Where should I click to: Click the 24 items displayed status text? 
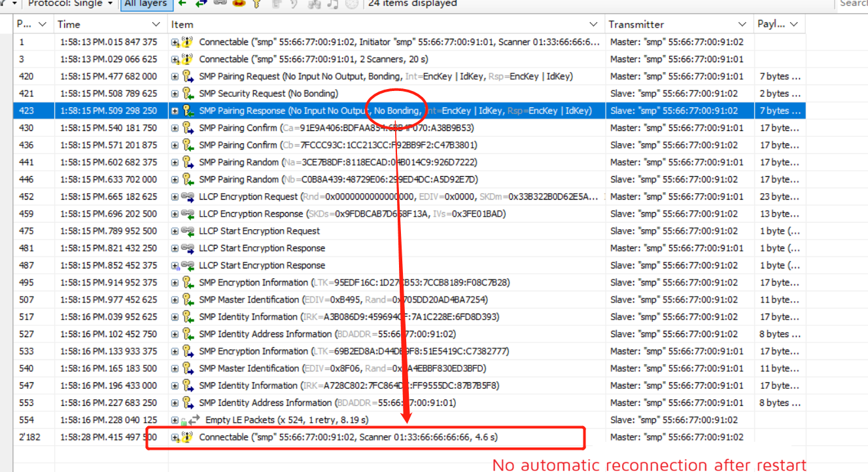tap(412, 3)
